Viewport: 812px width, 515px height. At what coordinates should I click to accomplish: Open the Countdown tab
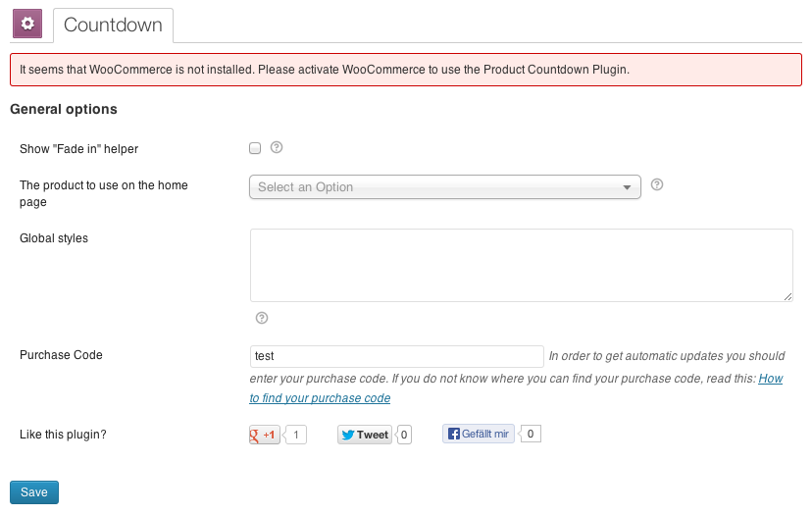click(113, 26)
